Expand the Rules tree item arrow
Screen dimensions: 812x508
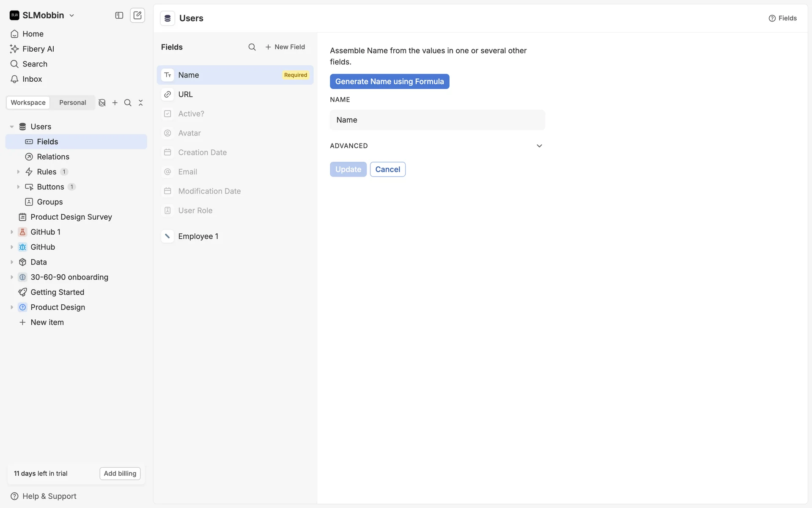[18, 172]
